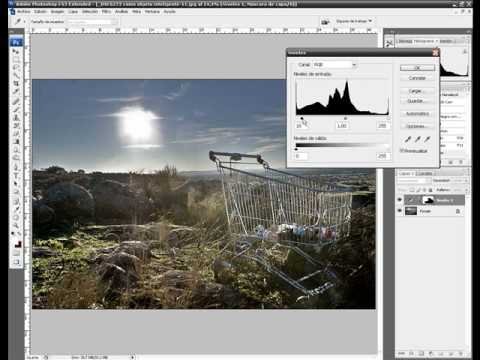The width and height of the screenshot is (480, 360).
Task: Select the Hand tool
Action: point(16,218)
